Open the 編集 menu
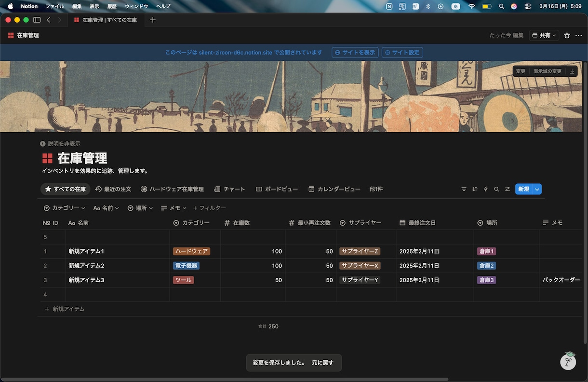 (x=77, y=6)
